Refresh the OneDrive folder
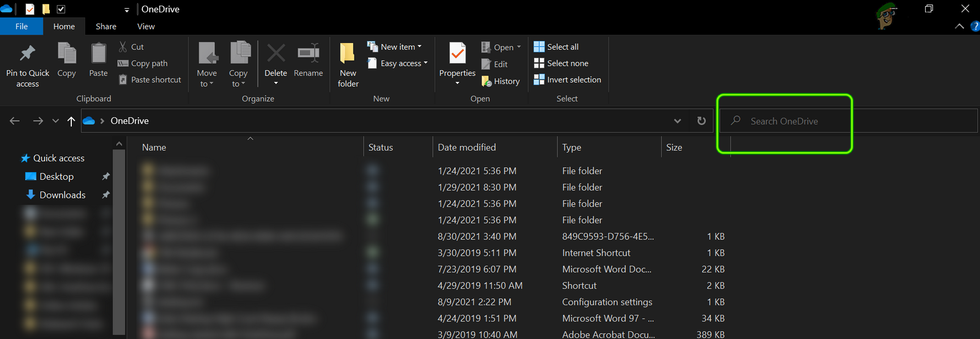The width and height of the screenshot is (980, 339). [x=701, y=121]
